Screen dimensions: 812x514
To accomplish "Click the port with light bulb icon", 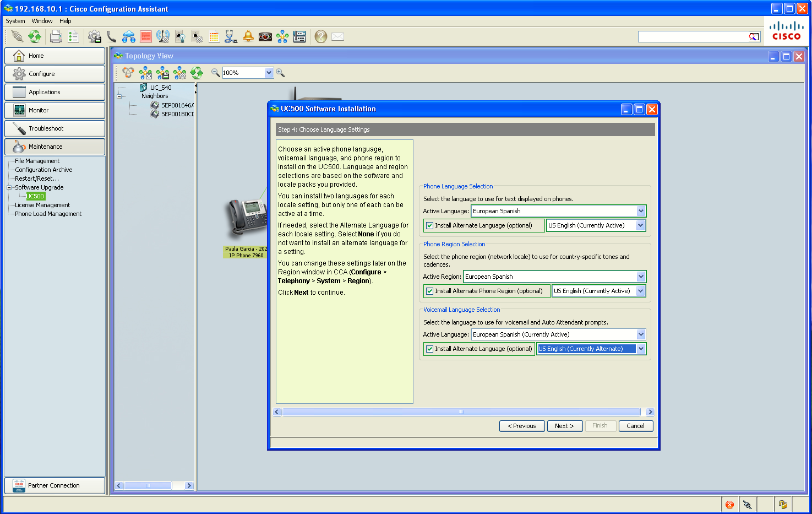I will [x=180, y=36].
